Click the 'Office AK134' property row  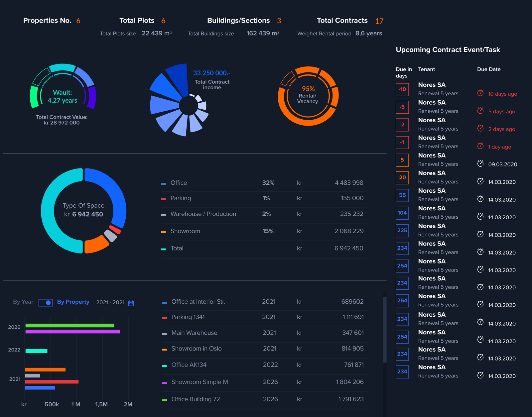click(x=264, y=365)
